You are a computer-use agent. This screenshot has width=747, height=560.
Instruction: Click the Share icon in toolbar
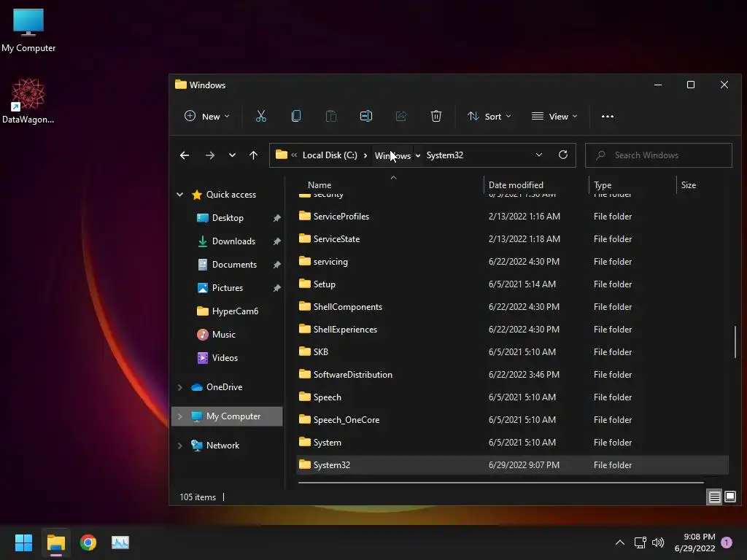[x=401, y=116]
